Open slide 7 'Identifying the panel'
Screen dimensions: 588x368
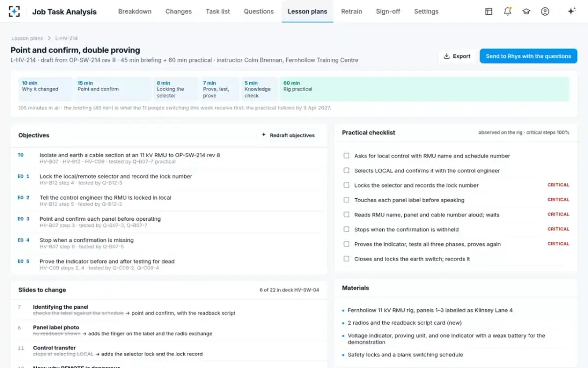[x=169, y=310]
